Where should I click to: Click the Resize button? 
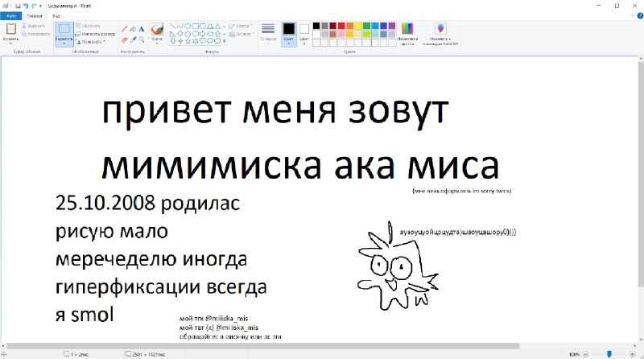pyautogui.click(x=95, y=34)
